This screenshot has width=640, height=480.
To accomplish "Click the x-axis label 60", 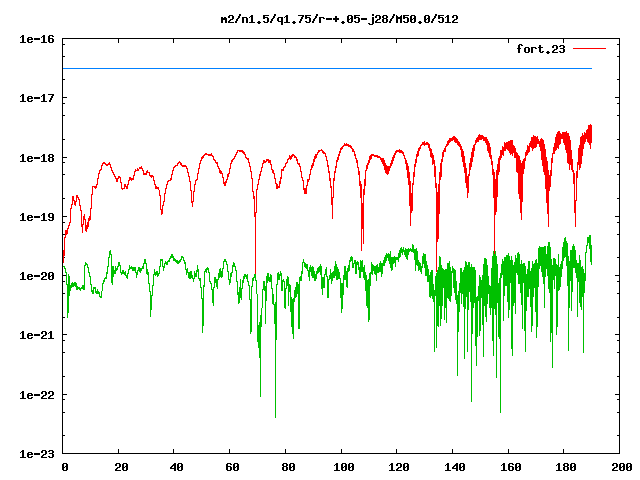I will pos(232,467).
